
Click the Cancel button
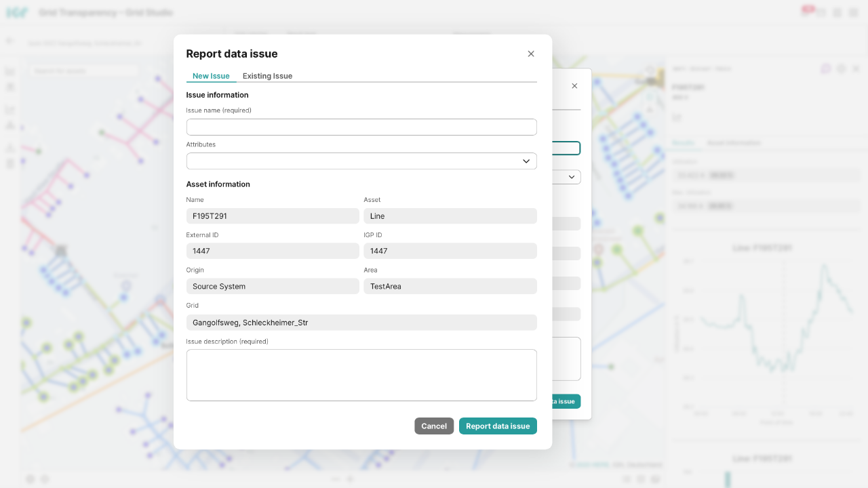point(434,426)
